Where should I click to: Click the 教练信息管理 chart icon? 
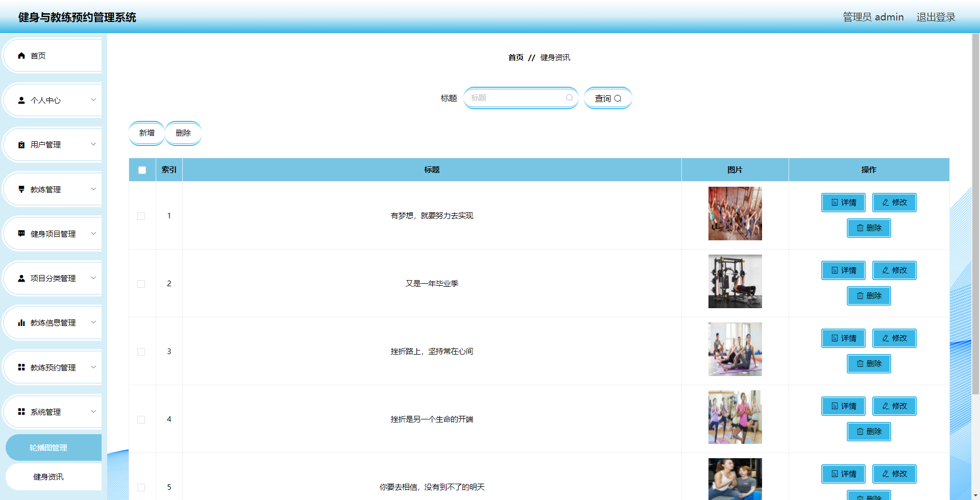(x=21, y=322)
